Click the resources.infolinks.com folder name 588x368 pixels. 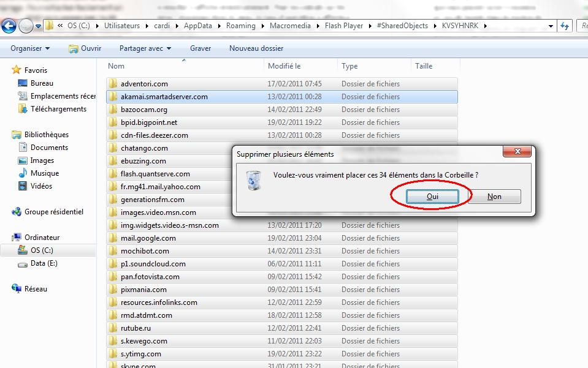(x=159, y=302)
